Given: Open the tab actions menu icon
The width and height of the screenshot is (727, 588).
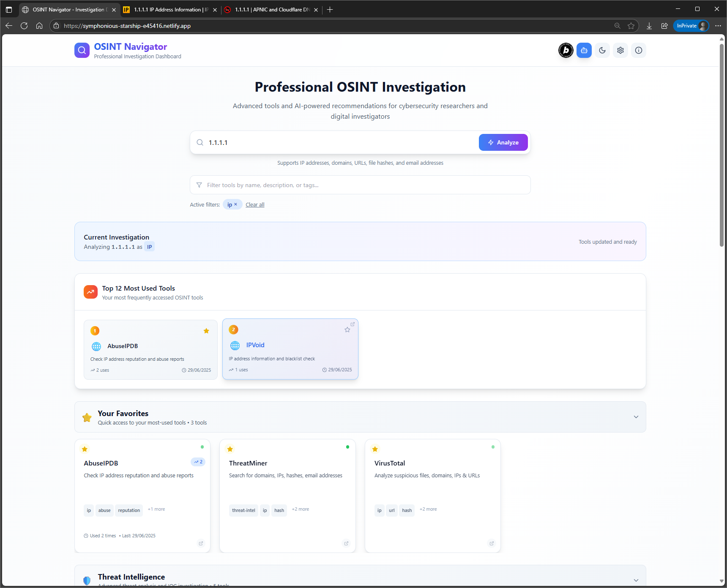Looking at the screenshot, I should pyautogui.click(x=9, y=10).
